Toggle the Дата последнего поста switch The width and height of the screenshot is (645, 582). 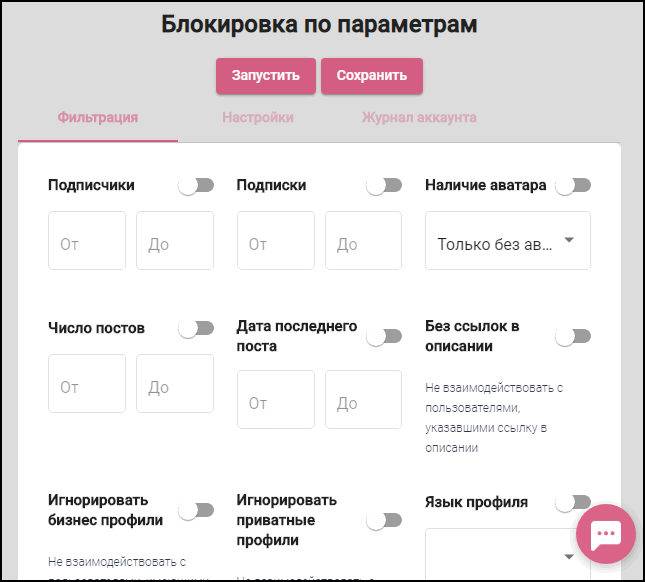384,336
